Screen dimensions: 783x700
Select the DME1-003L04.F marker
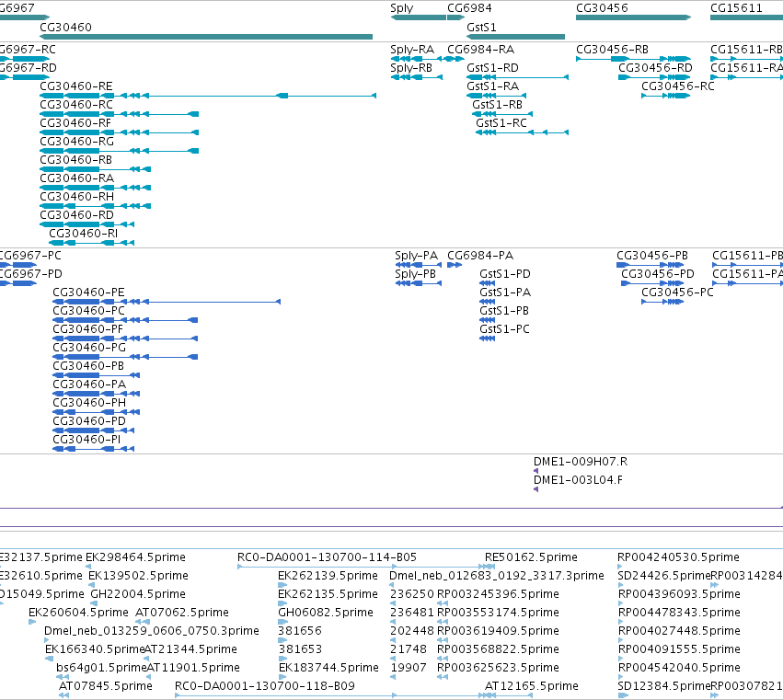(535, 489)
